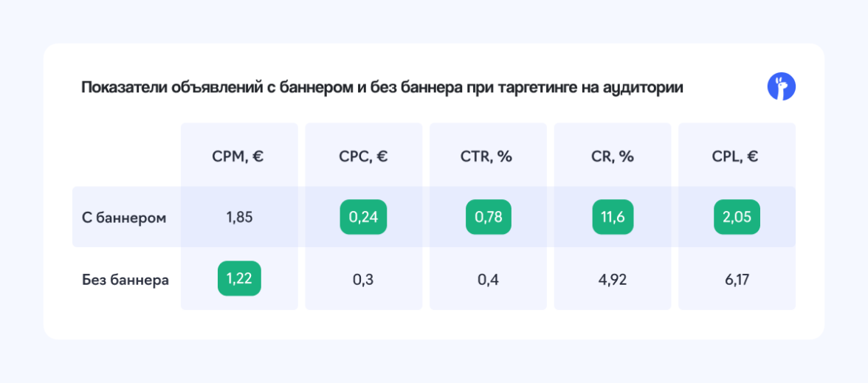The image size is (868, 383).
Task: Select the CPL, € column header
Action: (x=737, y=156)
